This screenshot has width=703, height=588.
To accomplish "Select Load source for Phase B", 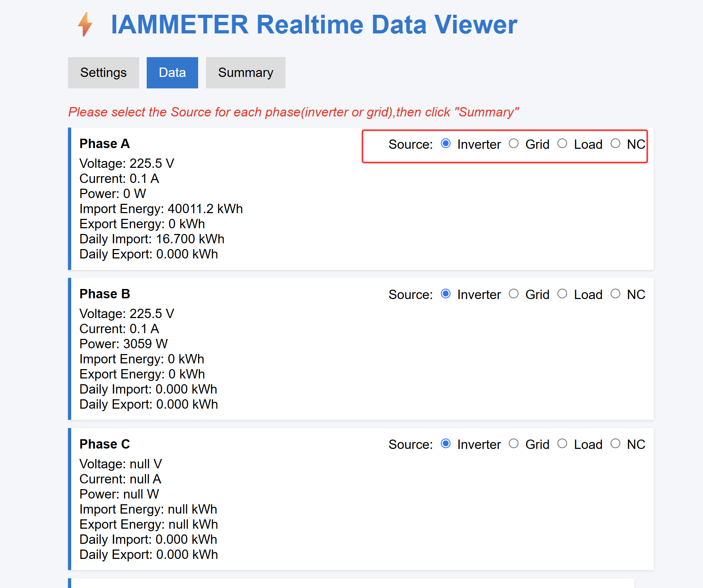I will [x=562, y=294].
